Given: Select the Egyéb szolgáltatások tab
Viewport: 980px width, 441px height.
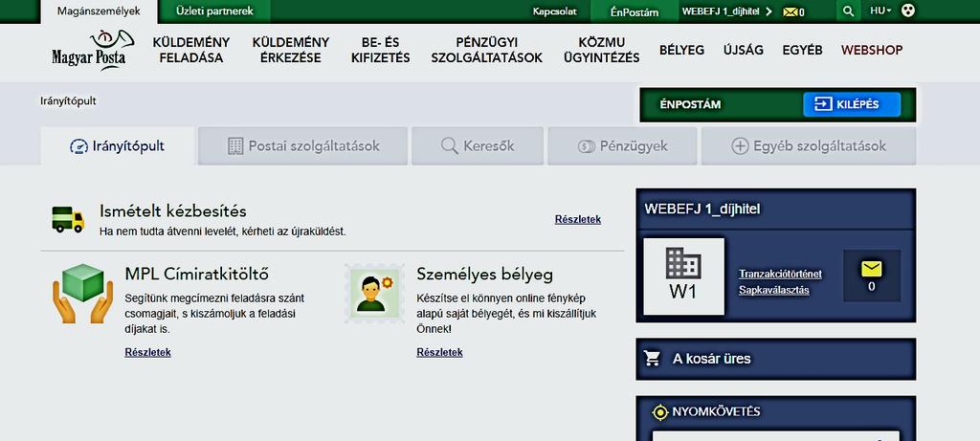Looking at the screenshot, I should click(x=809, y=146).
